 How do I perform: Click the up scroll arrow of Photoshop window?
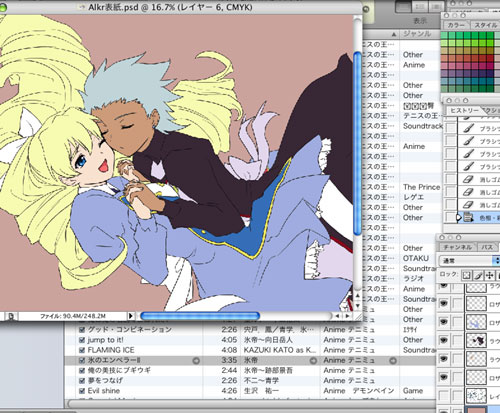pyautogui.click(x=357, y=295)
